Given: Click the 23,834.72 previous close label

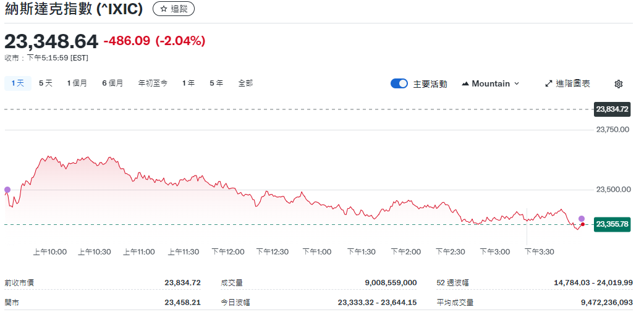Looking at the screenshot, I should pos(612,109).
